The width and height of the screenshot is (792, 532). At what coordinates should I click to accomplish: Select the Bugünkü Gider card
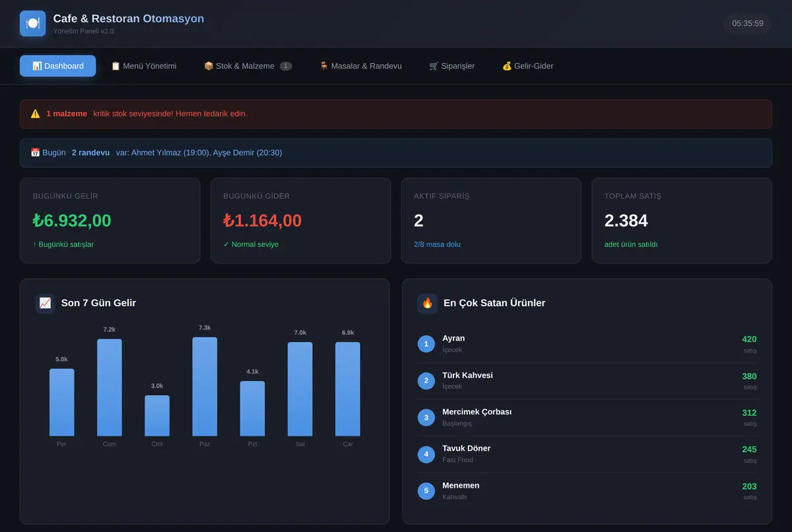301,220
